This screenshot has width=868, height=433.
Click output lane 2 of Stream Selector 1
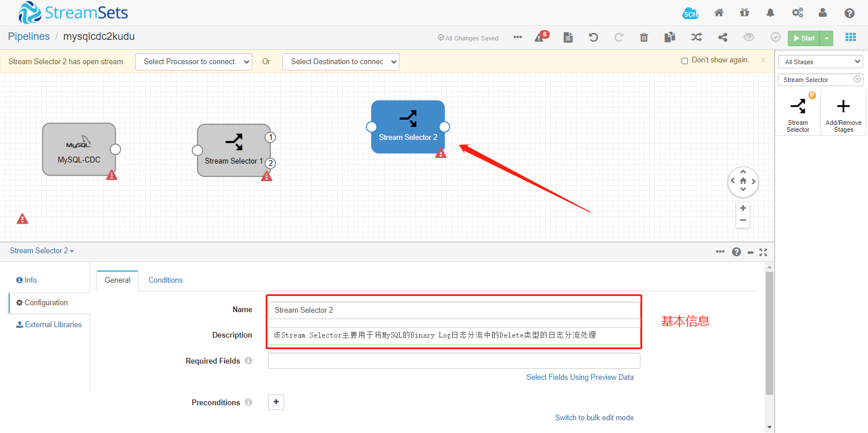pyautogui.click(x=270, y=163)
